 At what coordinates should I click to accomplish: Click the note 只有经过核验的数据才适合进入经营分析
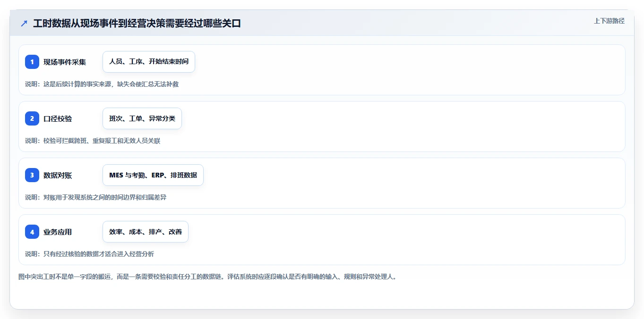tap(89, 254)
